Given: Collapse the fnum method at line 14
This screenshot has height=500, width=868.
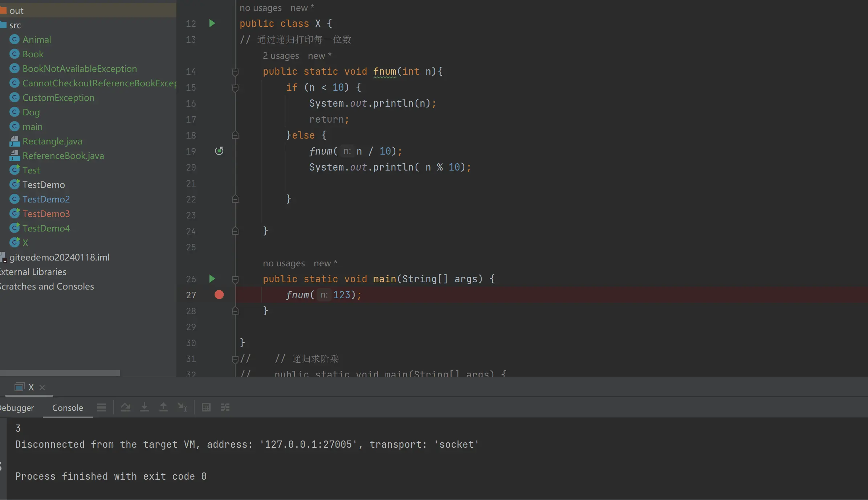Looking at the screenshot, I should tap(235, 72).
